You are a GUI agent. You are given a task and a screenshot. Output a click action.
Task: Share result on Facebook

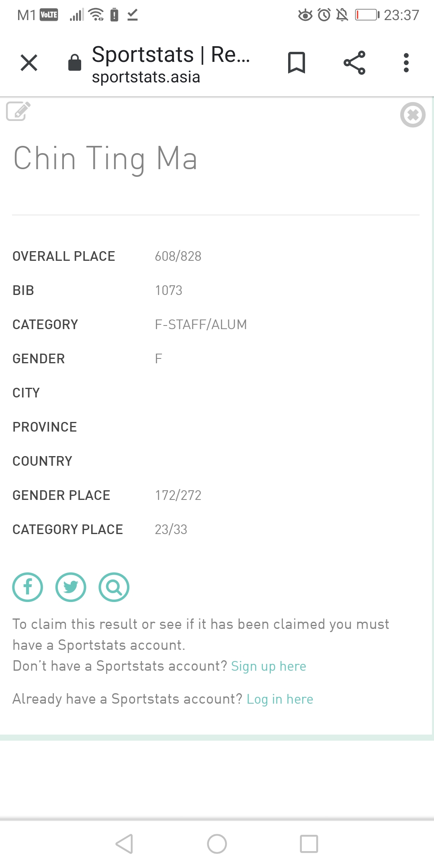tap(28, 587)
